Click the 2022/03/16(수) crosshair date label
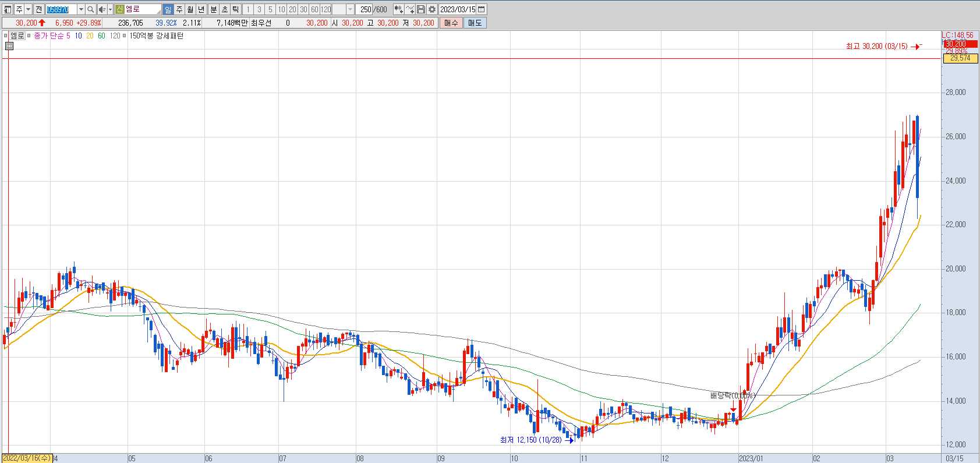Viewport: 980px width, 463px height. pos(26,458)
